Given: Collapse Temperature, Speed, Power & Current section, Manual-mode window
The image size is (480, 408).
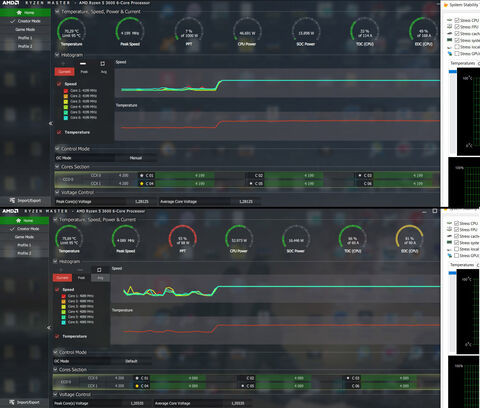Looking at the screenshot, I should 57,12.
